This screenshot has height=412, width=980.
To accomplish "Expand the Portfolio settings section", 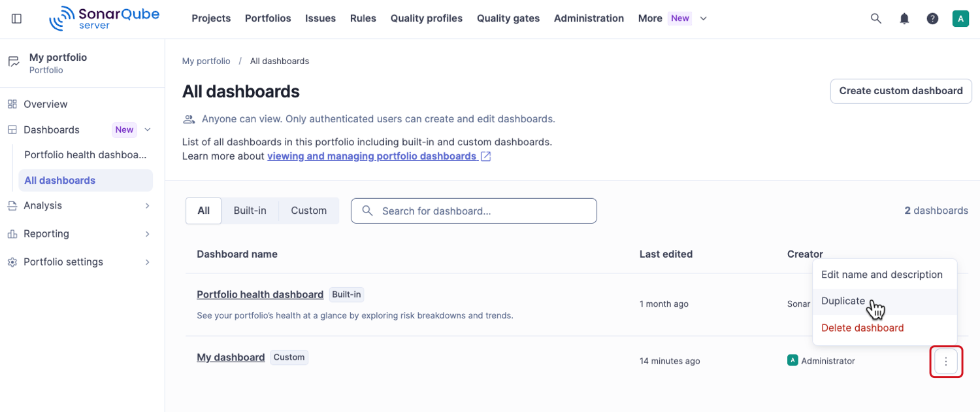I will pos(148,262).
